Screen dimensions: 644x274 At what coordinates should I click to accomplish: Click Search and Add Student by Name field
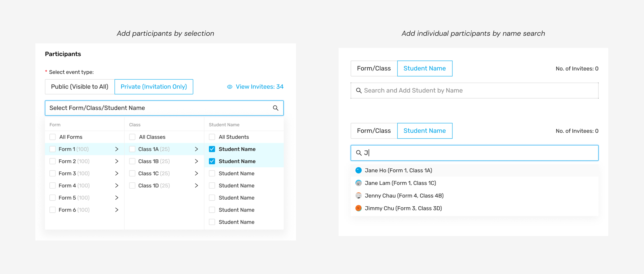[x=474, y=90]
